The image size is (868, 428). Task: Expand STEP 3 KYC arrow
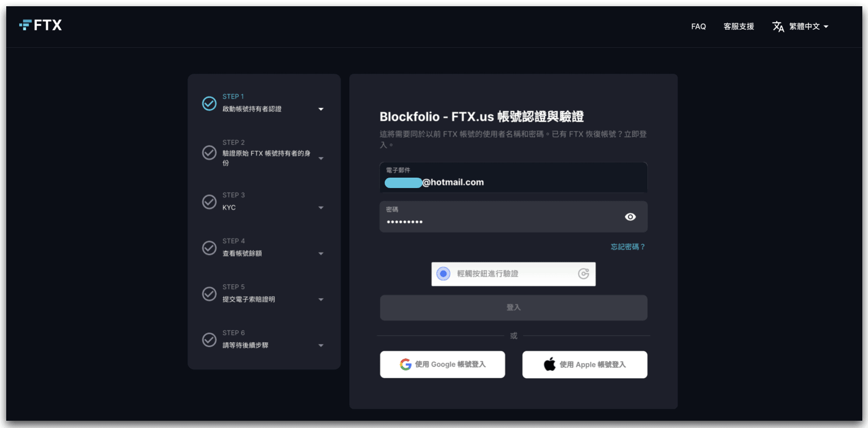click(x=321, y=208)
